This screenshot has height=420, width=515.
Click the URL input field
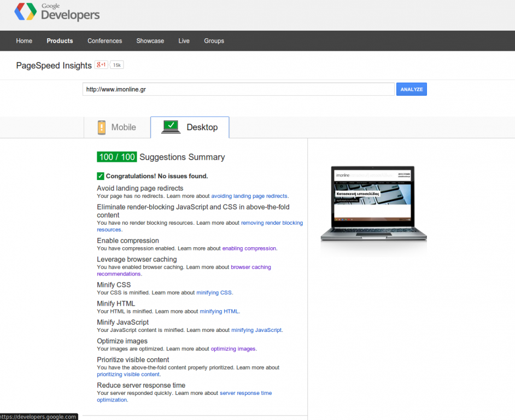point(238,89)
